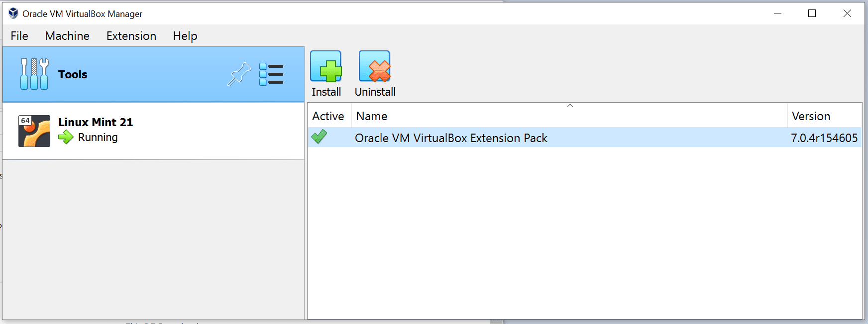Select Oracle VM VirtualBox Extension Pack row
The height and width of the screenshot is (324, 868).
pyautogui.click(x=585, y=138)
